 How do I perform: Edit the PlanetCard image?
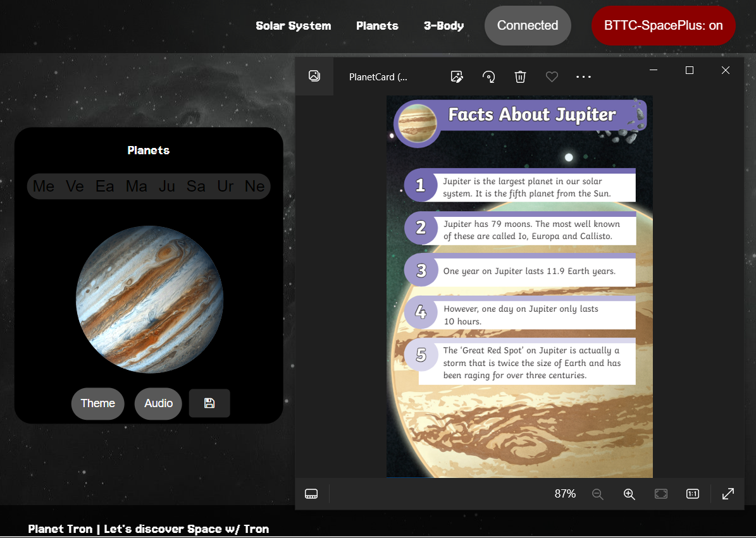(x=457, y=76)
